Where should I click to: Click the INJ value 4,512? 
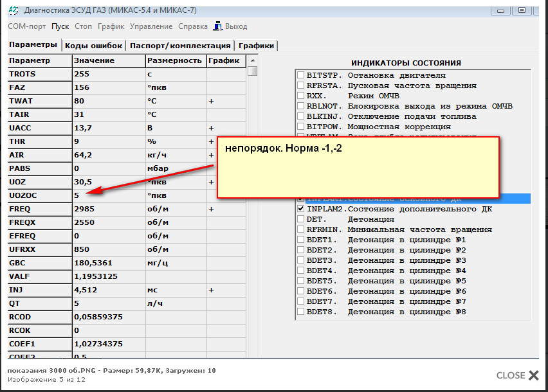(x=86, y=290)
